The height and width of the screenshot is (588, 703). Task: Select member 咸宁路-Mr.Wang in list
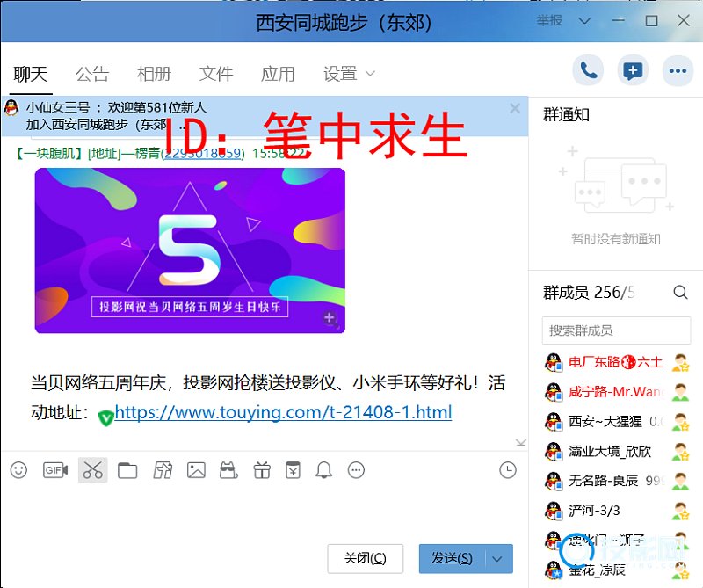(617, 392)
